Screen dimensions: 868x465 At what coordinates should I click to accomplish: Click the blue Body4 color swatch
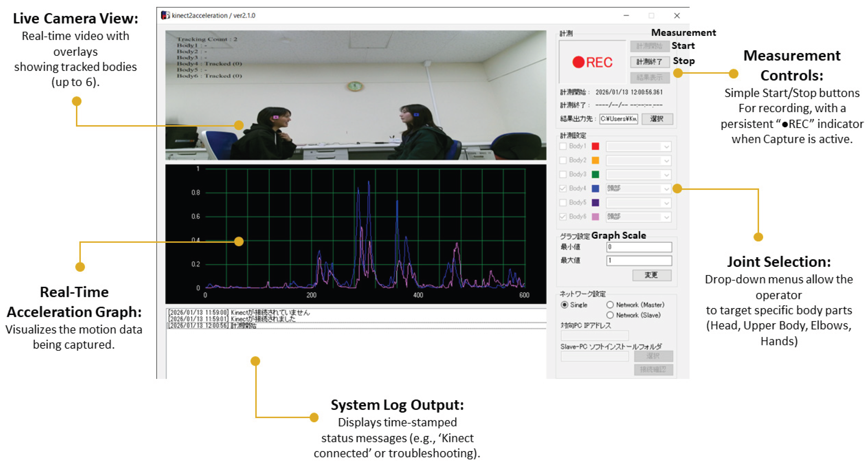[595, 188]
